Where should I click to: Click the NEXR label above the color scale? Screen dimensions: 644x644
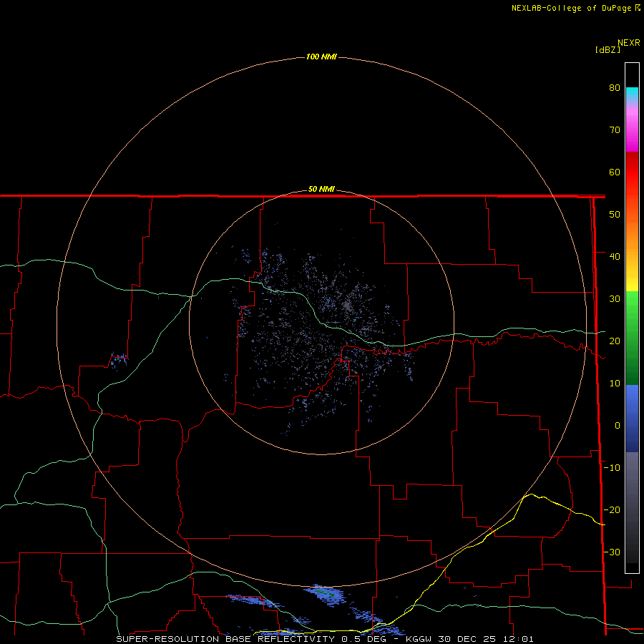click(629, 43)
